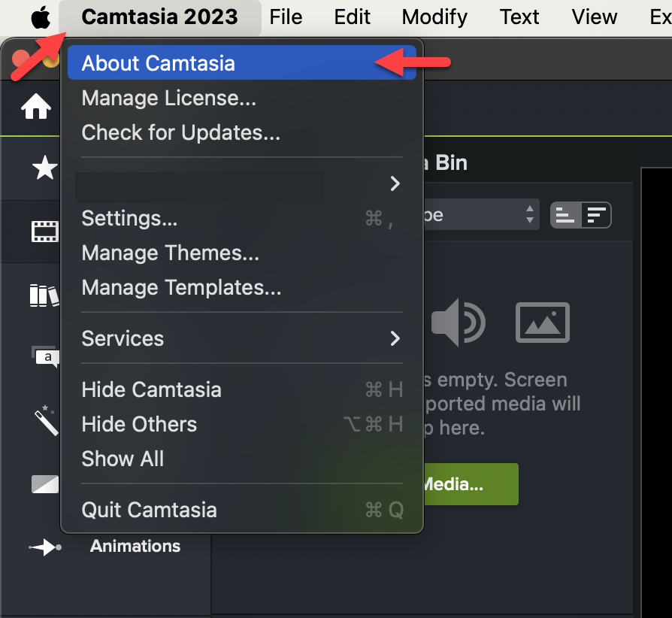Expand the blank submenu arrow above Settings
The image size is (672, 618).
point(241,183)
